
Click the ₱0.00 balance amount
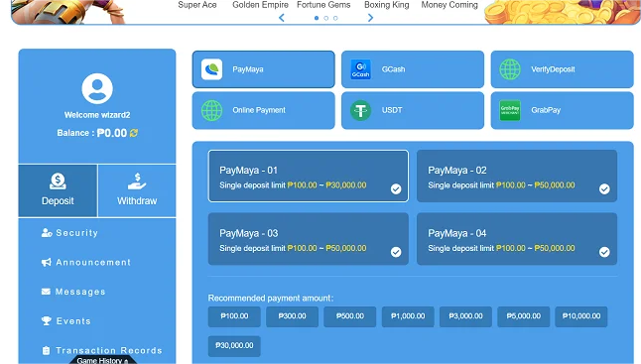(112, 133)
